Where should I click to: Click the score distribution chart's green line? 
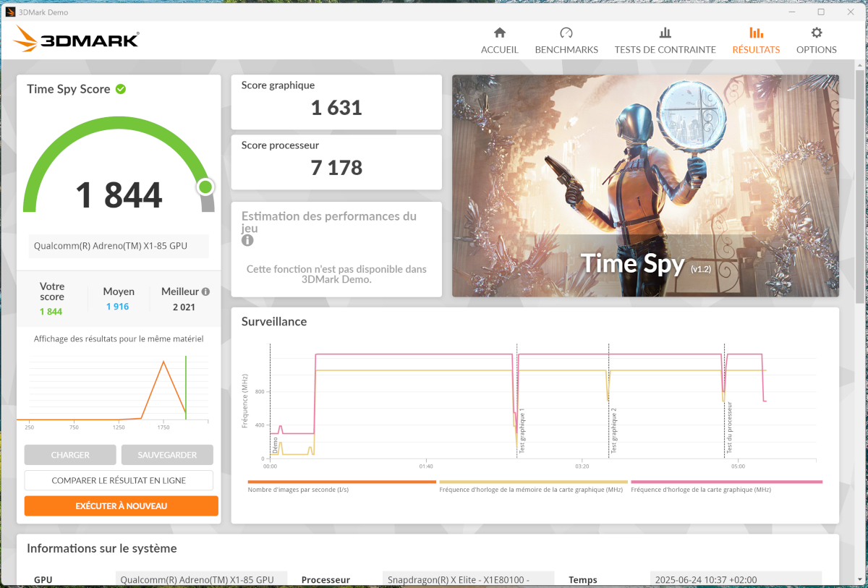[x=186, y=387]
